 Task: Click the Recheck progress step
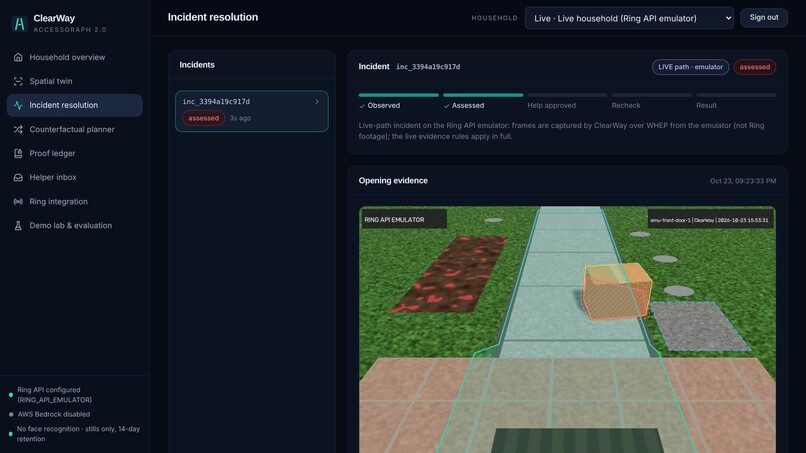[651, 101]
